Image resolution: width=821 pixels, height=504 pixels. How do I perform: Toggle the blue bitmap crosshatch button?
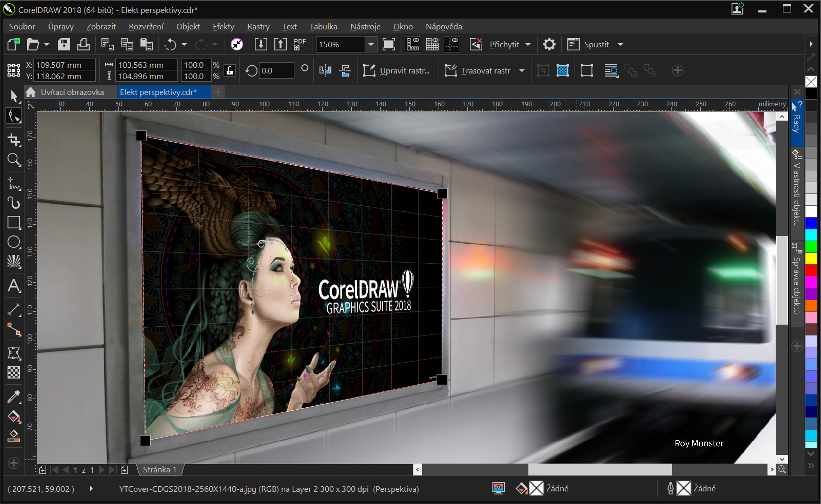tap(562, 70)
